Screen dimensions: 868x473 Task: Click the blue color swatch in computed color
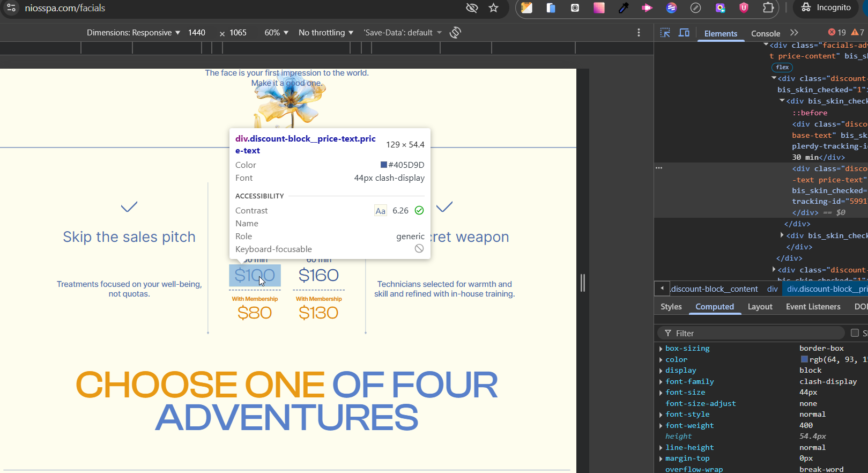pyautogui.click(x=804, y=359)
